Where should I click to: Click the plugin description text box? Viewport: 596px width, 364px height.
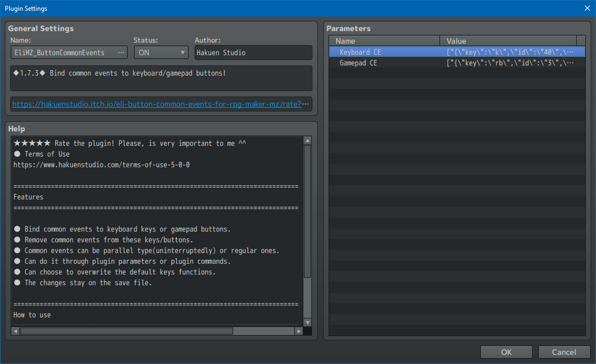coord(161,78)
